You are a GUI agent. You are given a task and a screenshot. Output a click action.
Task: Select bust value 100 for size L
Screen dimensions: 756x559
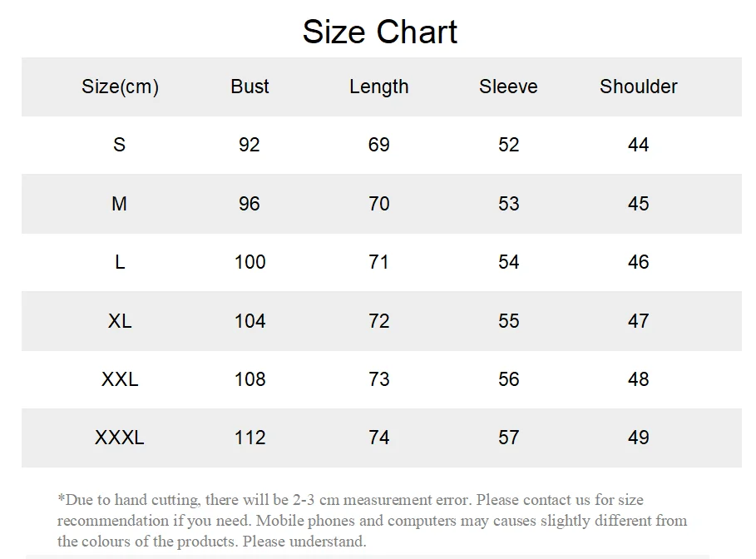pos(250,262)
